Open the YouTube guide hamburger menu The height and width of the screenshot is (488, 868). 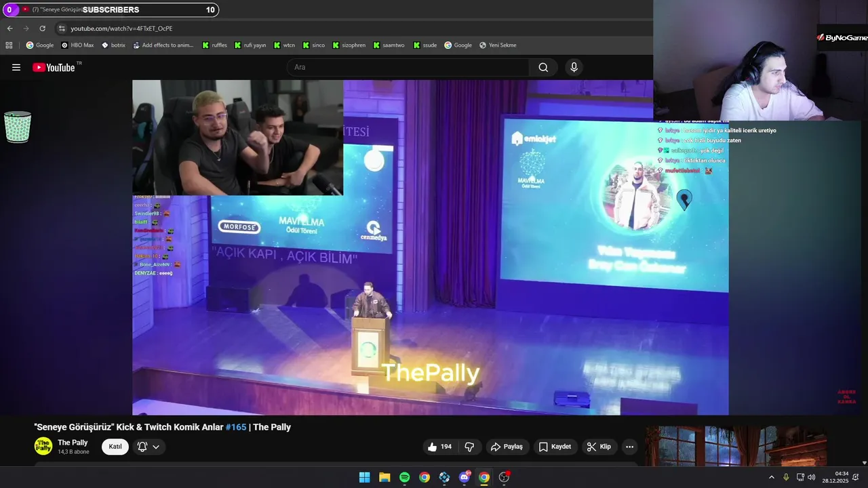[16, 67]
